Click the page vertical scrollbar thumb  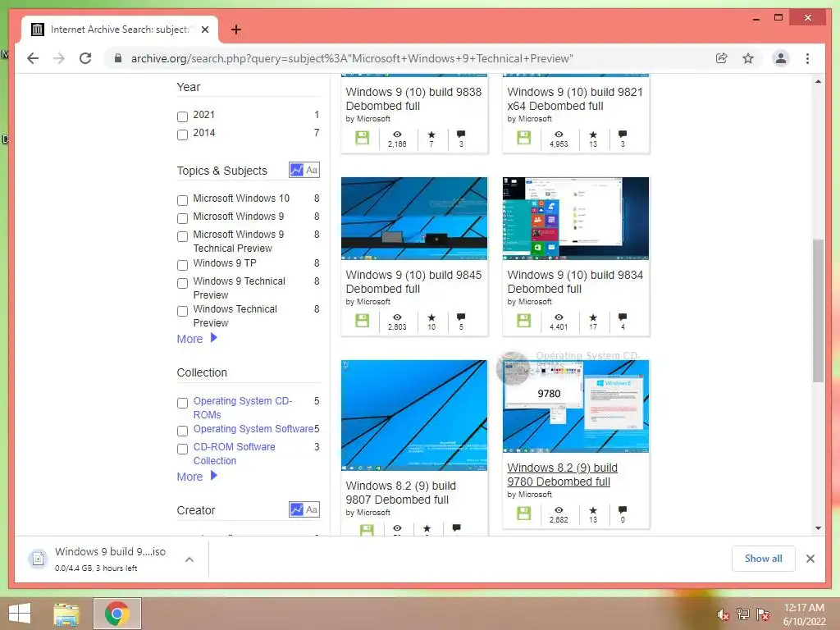pyautogui.click(x=818, y=311)
